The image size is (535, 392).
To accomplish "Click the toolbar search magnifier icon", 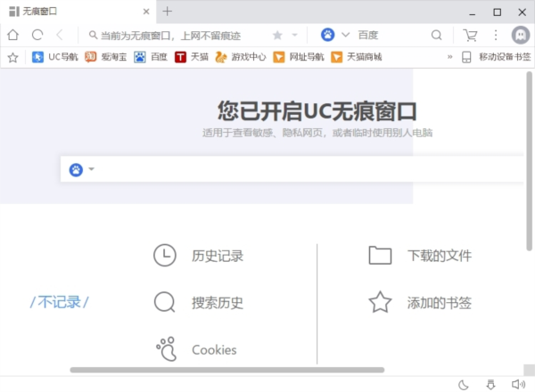I will coord(436,35).
